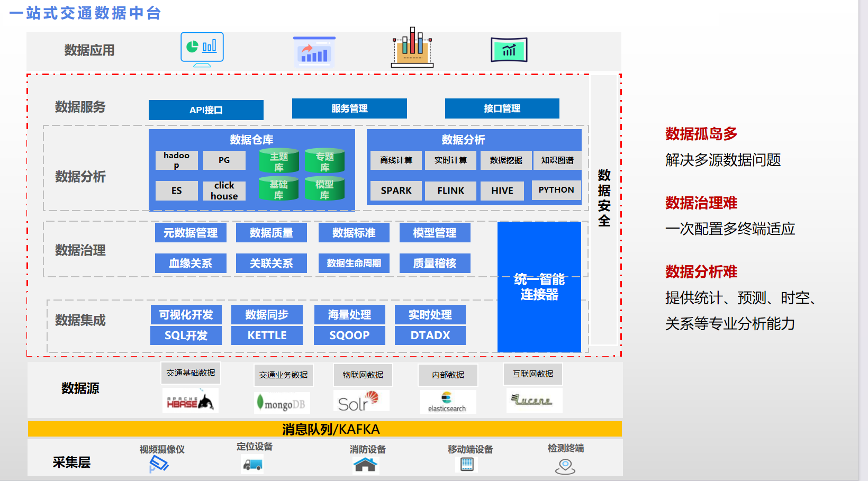Viewport: 868px width, 481px height.
Task: Click the 数据同步 box
Action: pos(267,315)
